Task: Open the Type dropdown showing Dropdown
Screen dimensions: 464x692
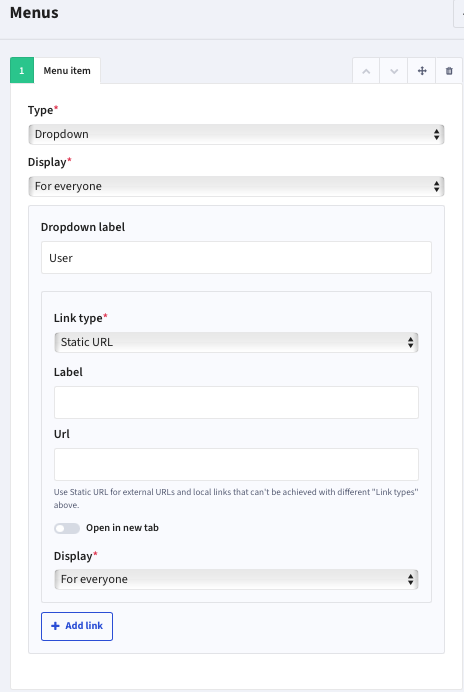Action: click(x=236, y=134)
